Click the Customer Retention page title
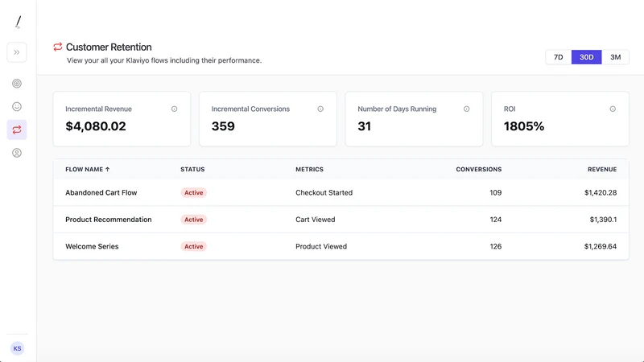 click(x=109, y=47)
